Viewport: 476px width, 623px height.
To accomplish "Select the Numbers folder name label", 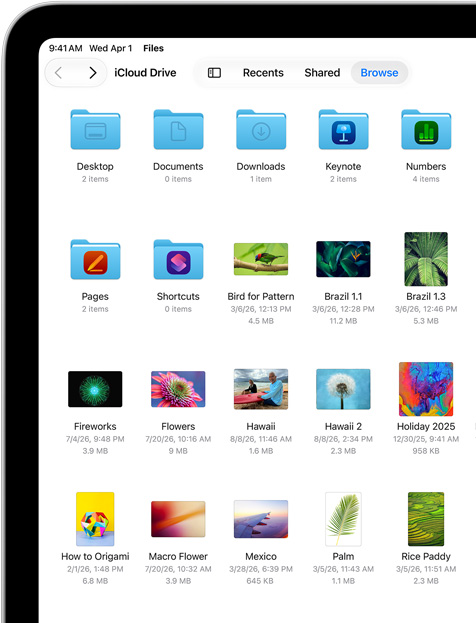I will 426,166.
